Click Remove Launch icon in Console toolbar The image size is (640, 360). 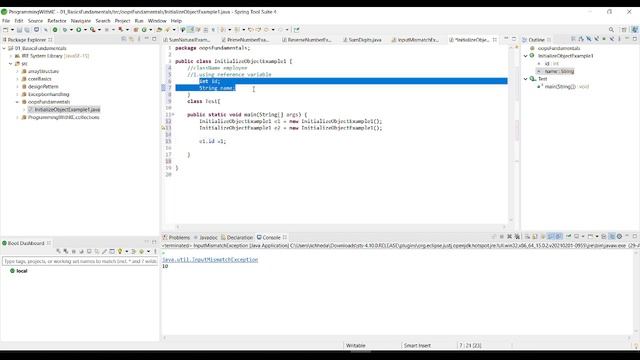pyautogui.click(x=509, y=236)
